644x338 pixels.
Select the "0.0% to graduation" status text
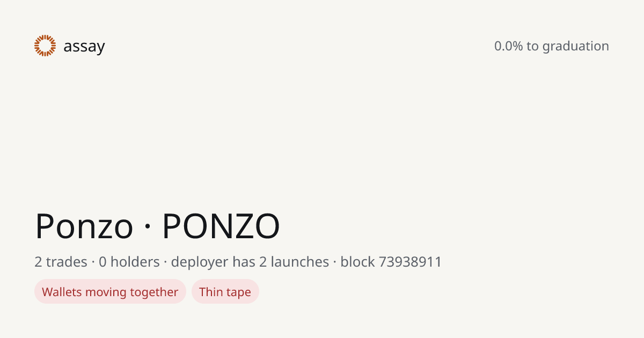(x=552, y=46)
